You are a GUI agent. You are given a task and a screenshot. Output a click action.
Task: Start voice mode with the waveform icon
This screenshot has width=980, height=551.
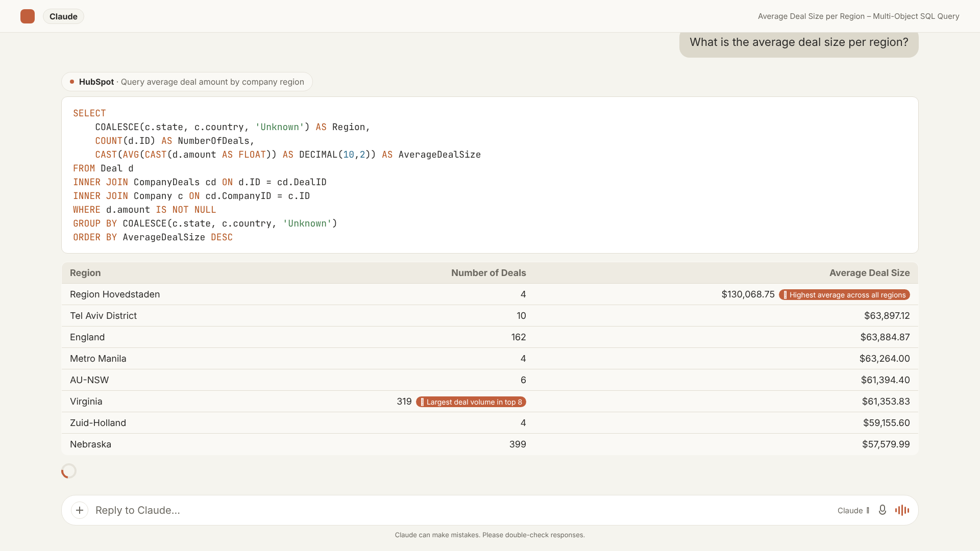pos(902,510)
